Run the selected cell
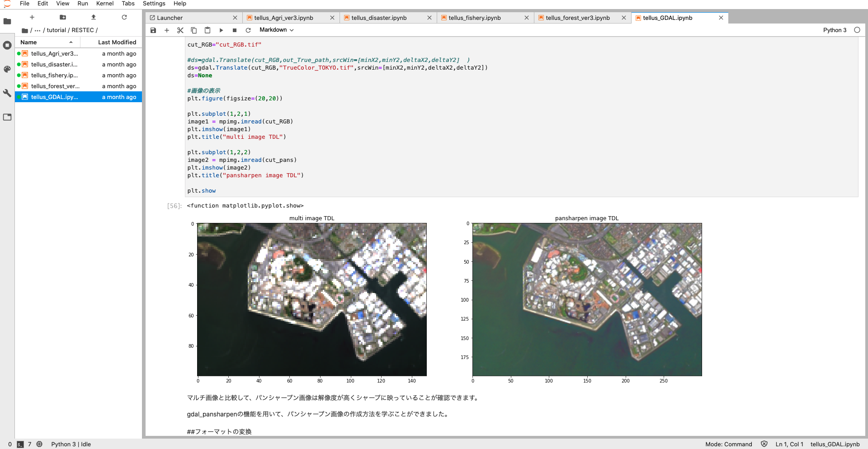 coord(221,30)
